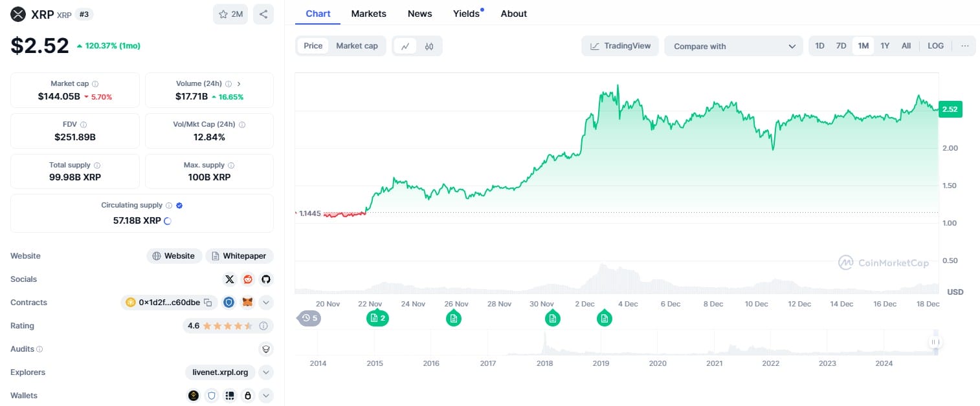Set chart range to All
980x406 pixels.
pos(906,46)
